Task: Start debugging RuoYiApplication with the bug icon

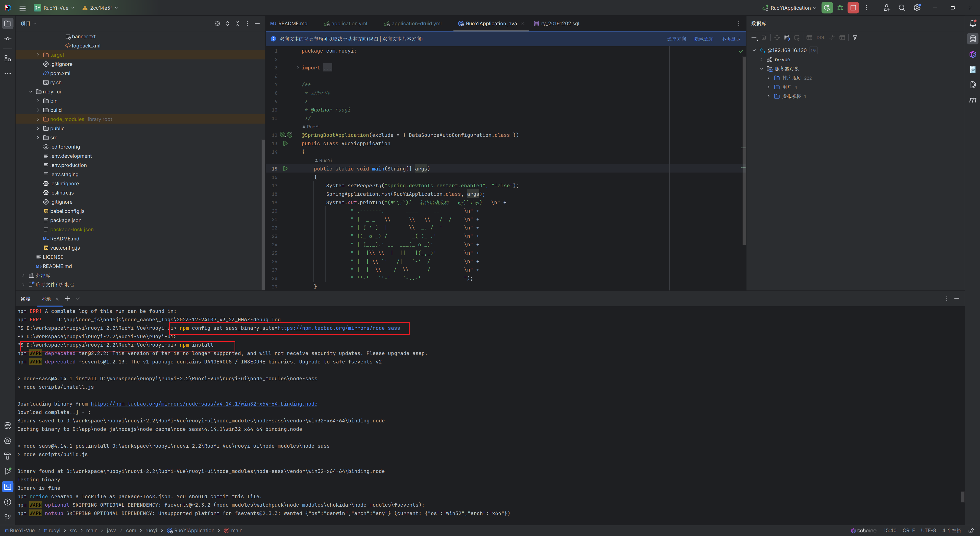Action: coord(840,8)
